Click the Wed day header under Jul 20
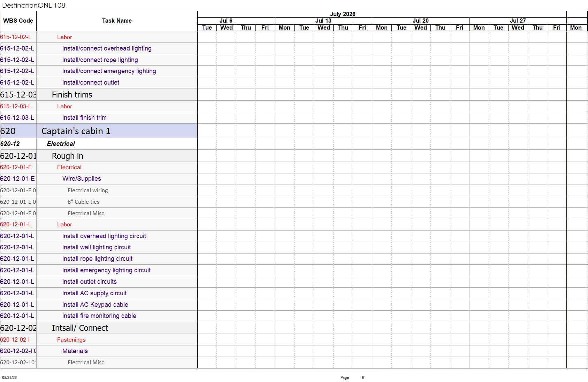 point(420,28)
